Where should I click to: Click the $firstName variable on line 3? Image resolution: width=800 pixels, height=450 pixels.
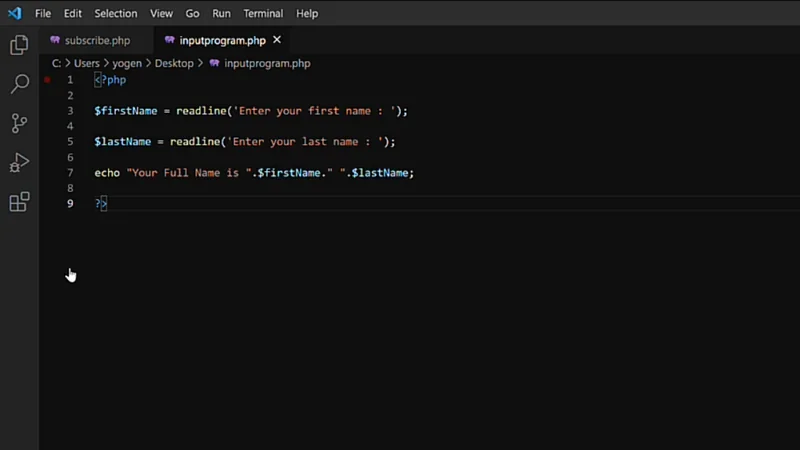[126, 111]
